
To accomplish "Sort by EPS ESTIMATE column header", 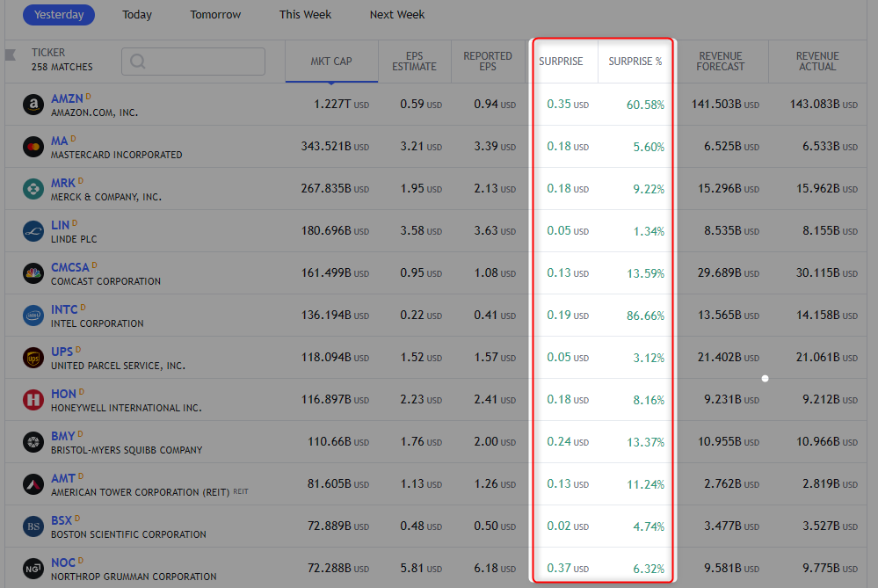I will 414,61.
